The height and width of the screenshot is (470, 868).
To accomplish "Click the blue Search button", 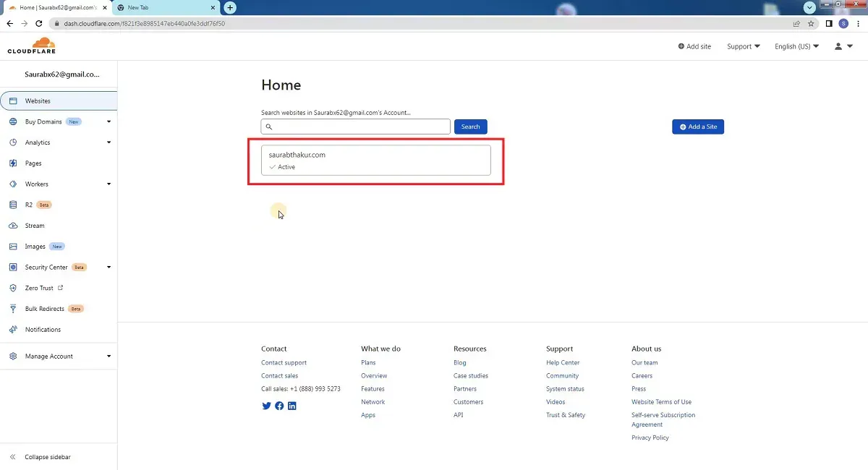I will pyautogui.click(x=471, y=127).
